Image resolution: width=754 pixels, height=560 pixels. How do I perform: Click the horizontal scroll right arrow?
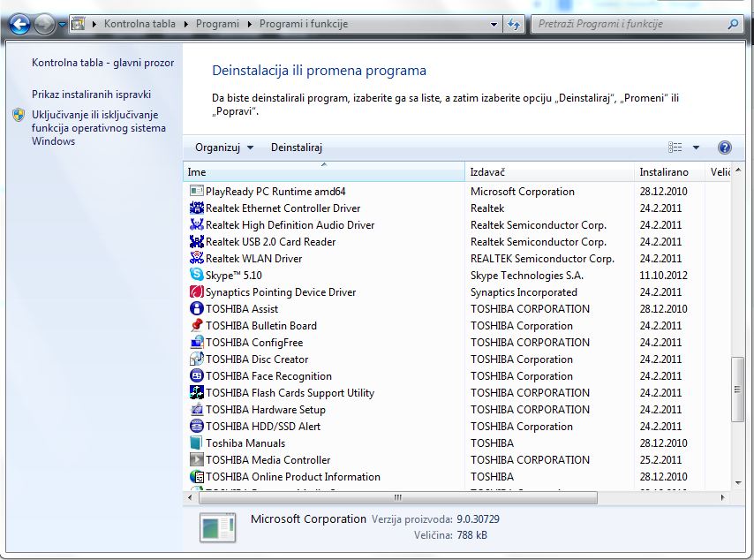tap(722, 497)
